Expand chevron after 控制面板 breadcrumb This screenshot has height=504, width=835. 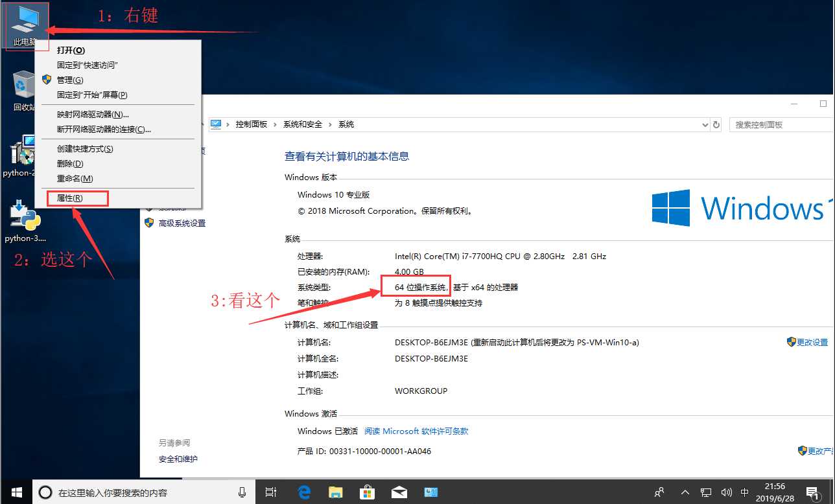click(x=275, y=124)
